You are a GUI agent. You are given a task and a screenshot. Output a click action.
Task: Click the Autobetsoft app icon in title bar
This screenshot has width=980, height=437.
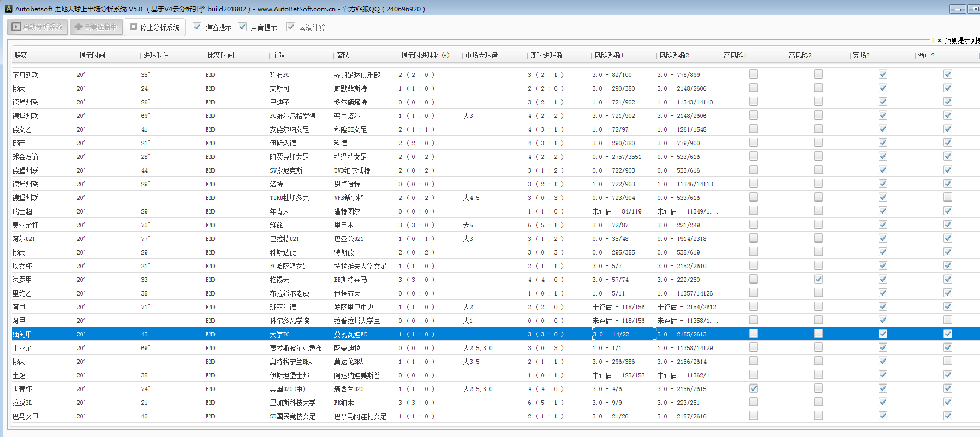(8, 9)
